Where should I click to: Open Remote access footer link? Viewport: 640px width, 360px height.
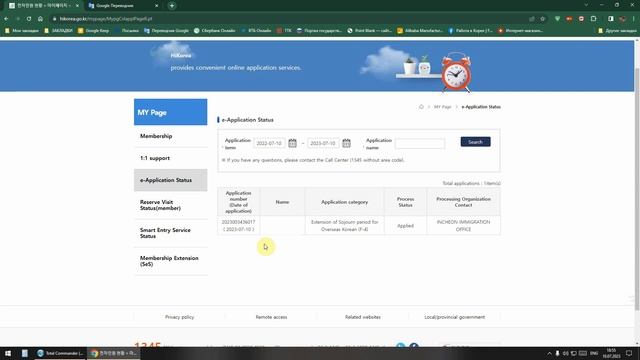(x=271, y=317)
